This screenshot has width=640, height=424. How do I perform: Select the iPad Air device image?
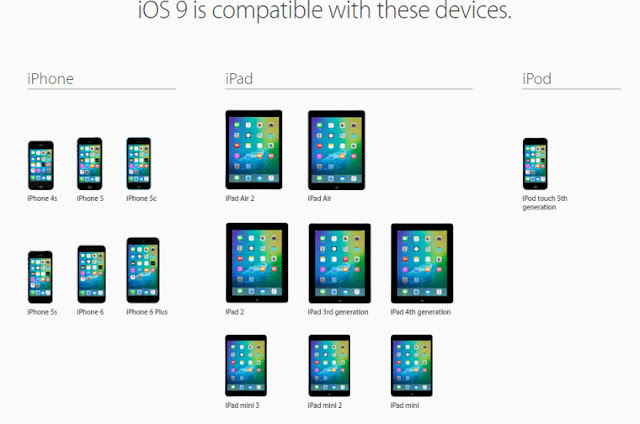pyautogui.click(x=336, y=150)
